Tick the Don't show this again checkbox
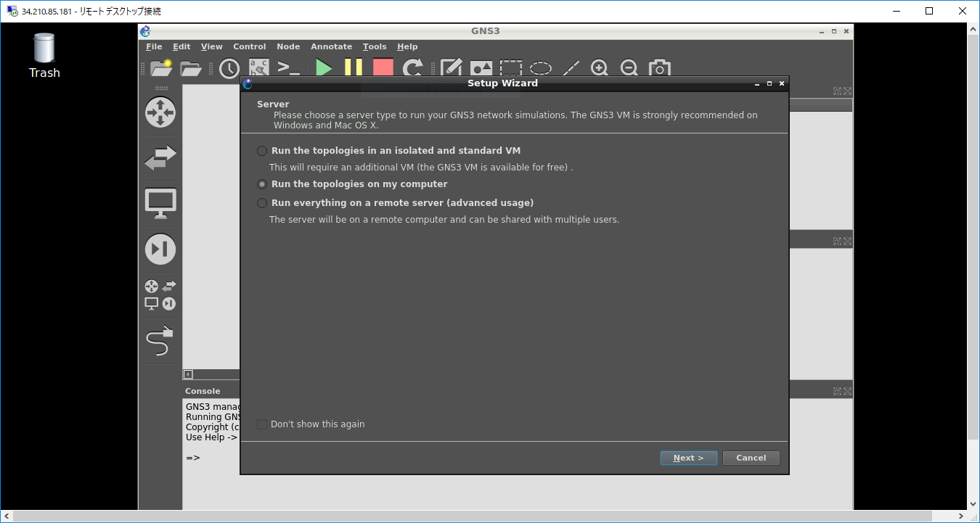The width and height of the screenshot is (980, 523). [262, 424]
